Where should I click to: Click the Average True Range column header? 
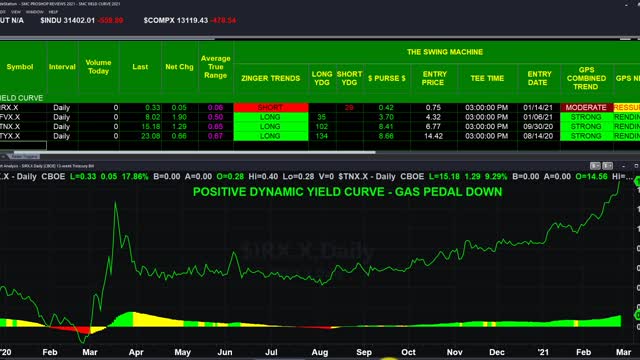(x=216, y=67)
